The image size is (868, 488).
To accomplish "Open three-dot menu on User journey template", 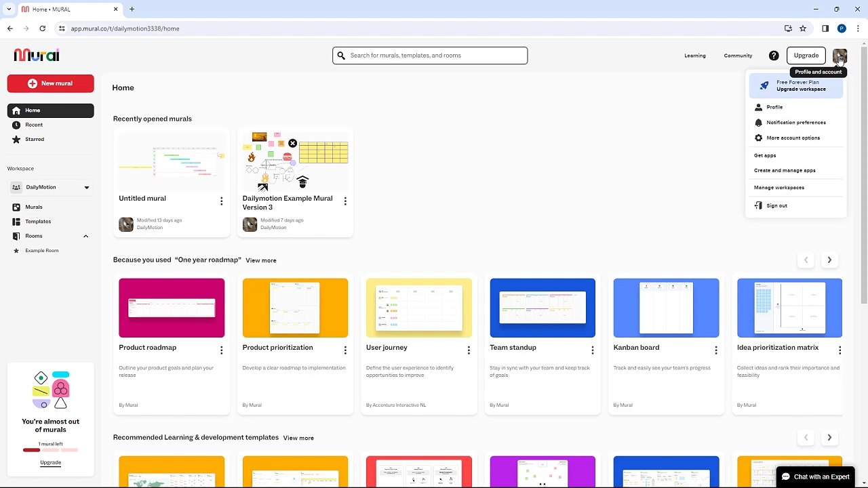I will (x=469, y=350).
